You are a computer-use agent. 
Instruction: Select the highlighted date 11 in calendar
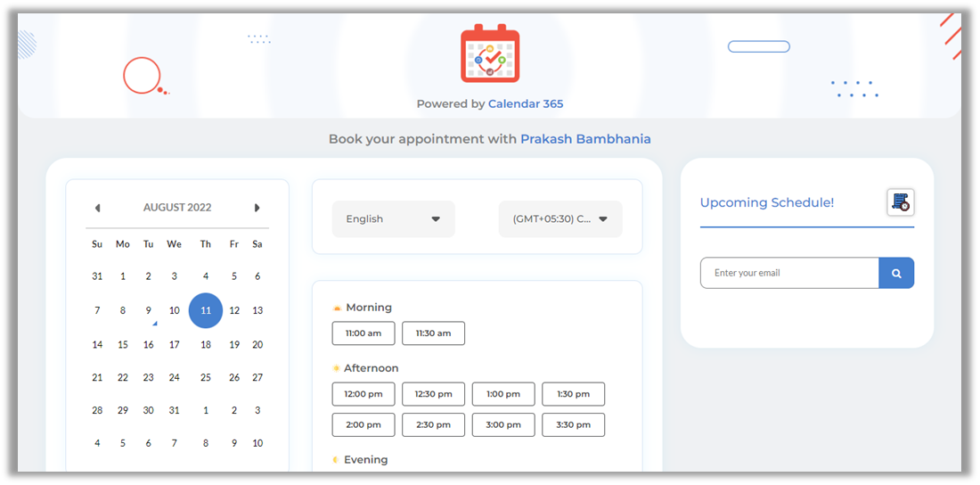(206, 310)
